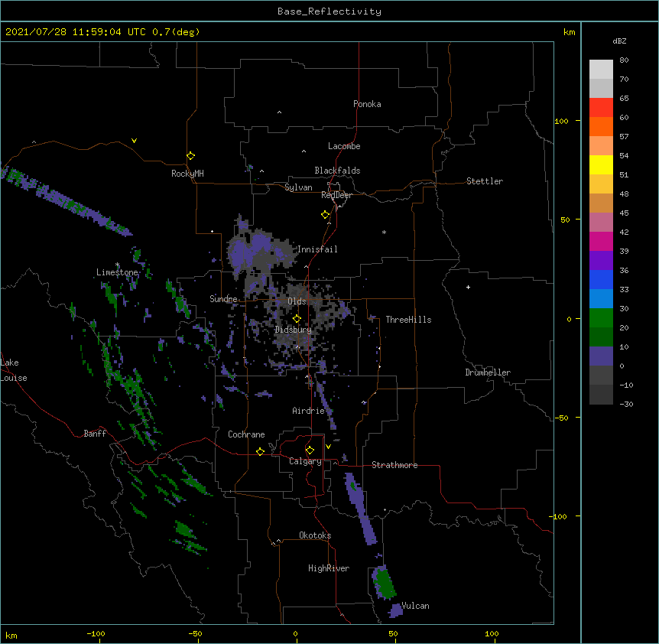This screenshot has height=644, width=659.
Task: Click the asterisk marker east of RedDeer
Action: 384,232
